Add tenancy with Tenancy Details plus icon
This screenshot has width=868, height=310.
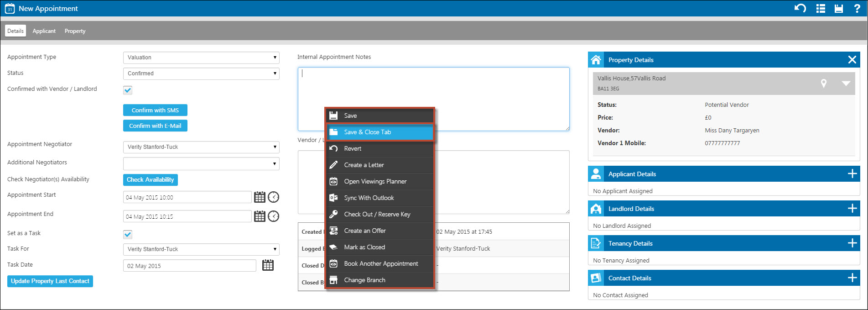852,243
